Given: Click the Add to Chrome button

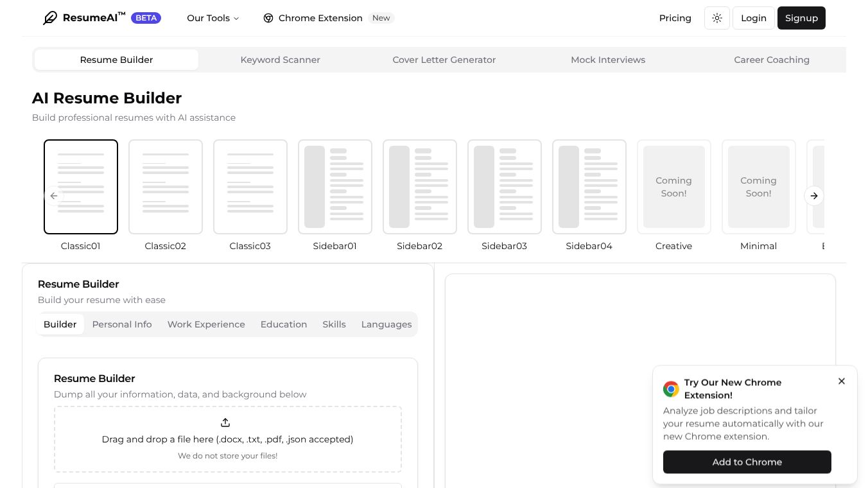Looking at the screenshot, I should pos(747,462).
